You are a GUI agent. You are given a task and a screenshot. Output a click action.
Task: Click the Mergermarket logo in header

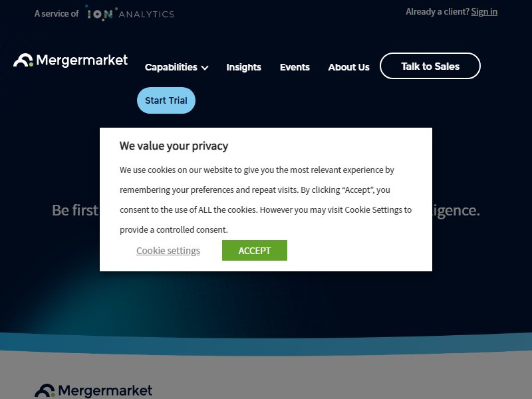click(70, 61)
